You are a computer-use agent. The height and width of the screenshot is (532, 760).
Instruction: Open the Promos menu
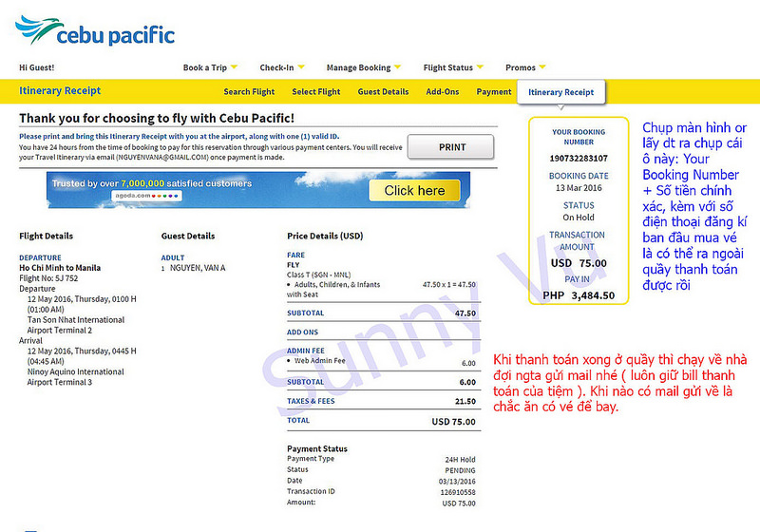[x=520, y=67]
